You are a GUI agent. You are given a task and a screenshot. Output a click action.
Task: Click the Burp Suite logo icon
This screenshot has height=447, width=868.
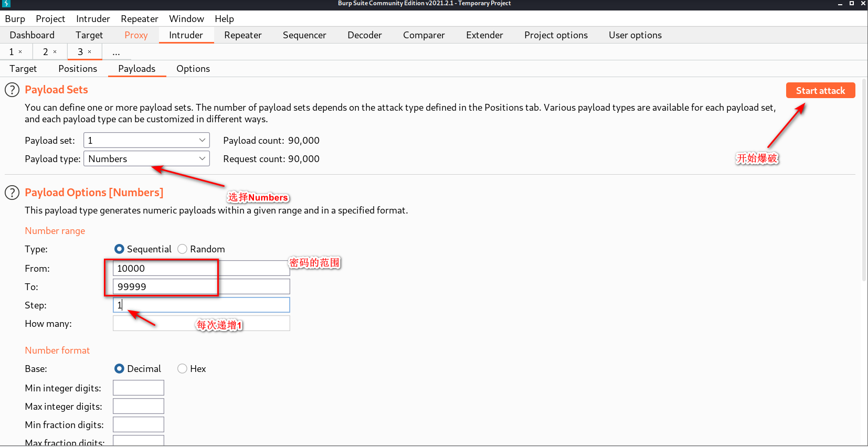coord(6,4)
